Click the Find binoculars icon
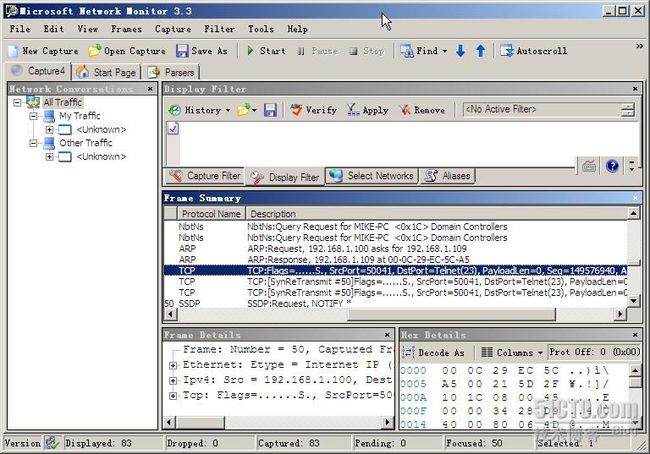This screenshot has height=454, width=650. pyautogui.click(x=407, y=51)
